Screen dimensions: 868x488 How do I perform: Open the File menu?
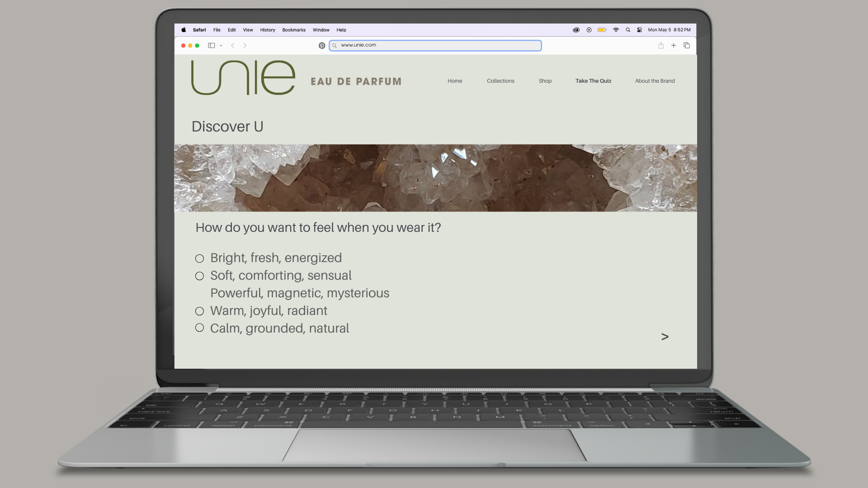coord(217,30)
